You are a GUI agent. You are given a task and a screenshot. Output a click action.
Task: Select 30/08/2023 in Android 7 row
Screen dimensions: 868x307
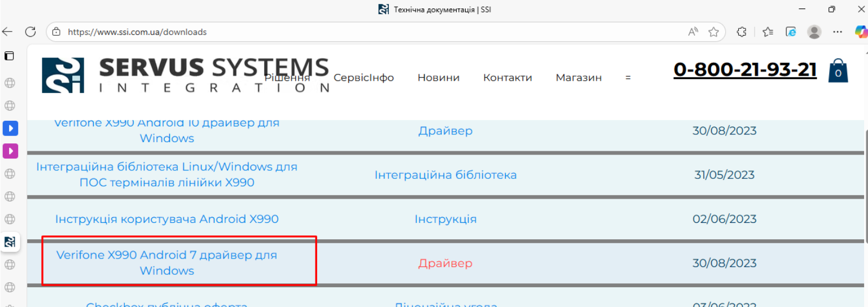725,263
